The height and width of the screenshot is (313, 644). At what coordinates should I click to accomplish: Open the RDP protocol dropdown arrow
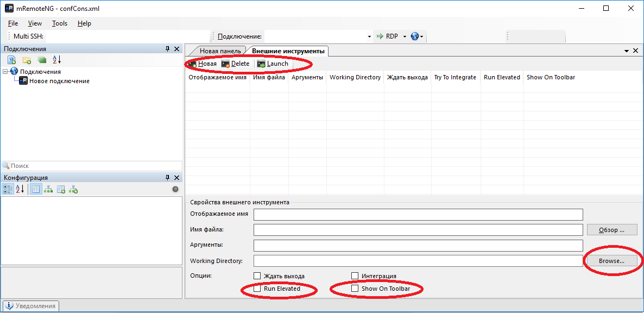pyautogui.click(x=404, y=36)
